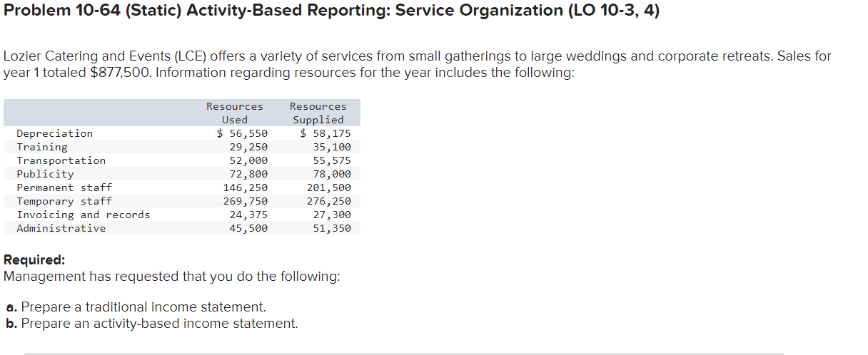Click the Publicity row label
Viewport: 868px width, 355px height.
[x=46, y=174]
